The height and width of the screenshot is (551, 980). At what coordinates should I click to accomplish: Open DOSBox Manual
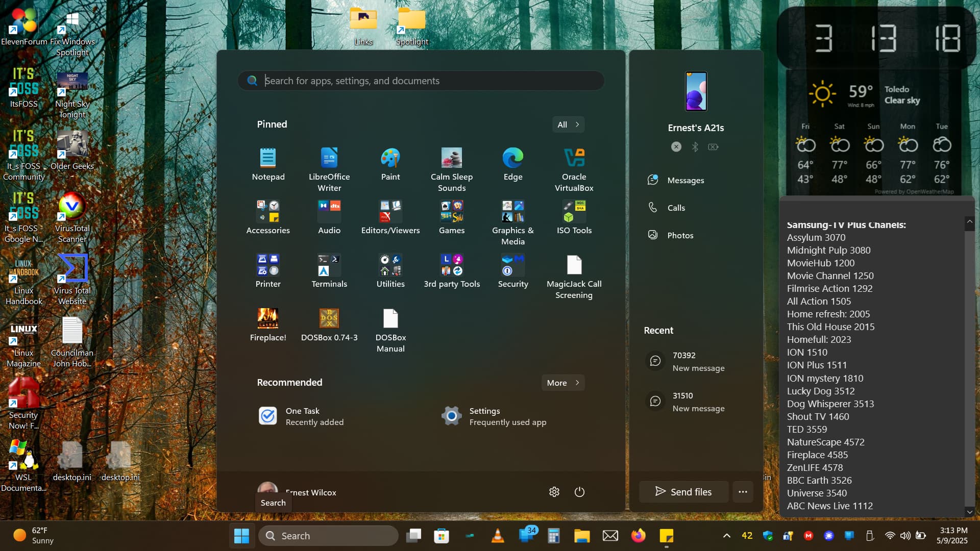click(390, 330)
